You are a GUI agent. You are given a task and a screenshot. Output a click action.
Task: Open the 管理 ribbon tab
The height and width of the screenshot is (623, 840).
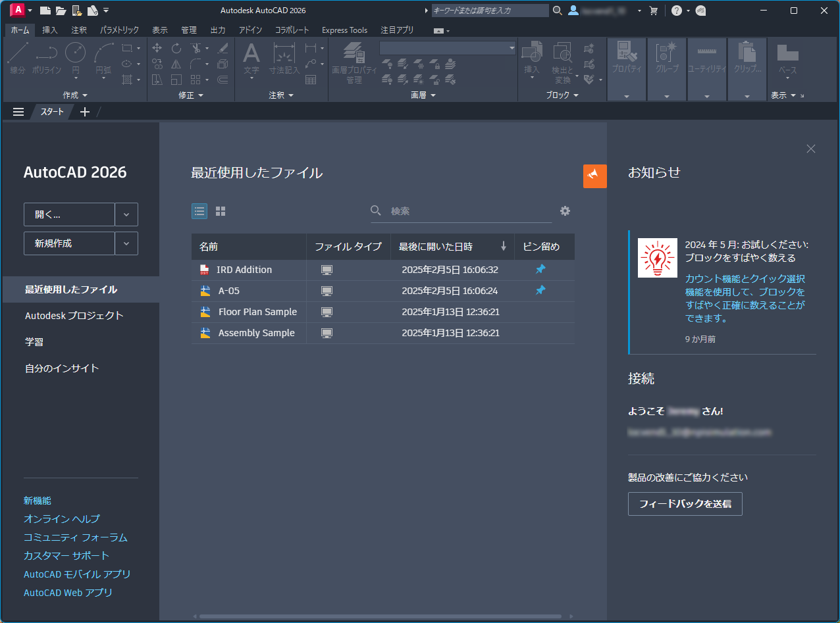[189, 30]
